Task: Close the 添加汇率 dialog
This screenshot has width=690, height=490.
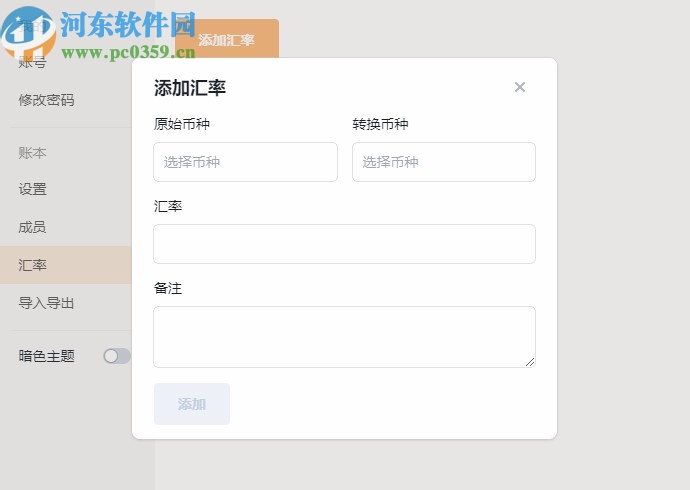Action: click(x=520, y=87)
